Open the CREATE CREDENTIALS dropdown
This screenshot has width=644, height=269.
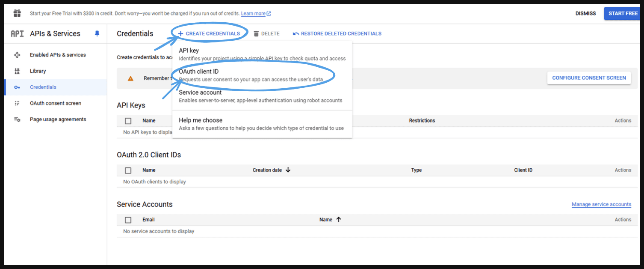click(209, 33)
